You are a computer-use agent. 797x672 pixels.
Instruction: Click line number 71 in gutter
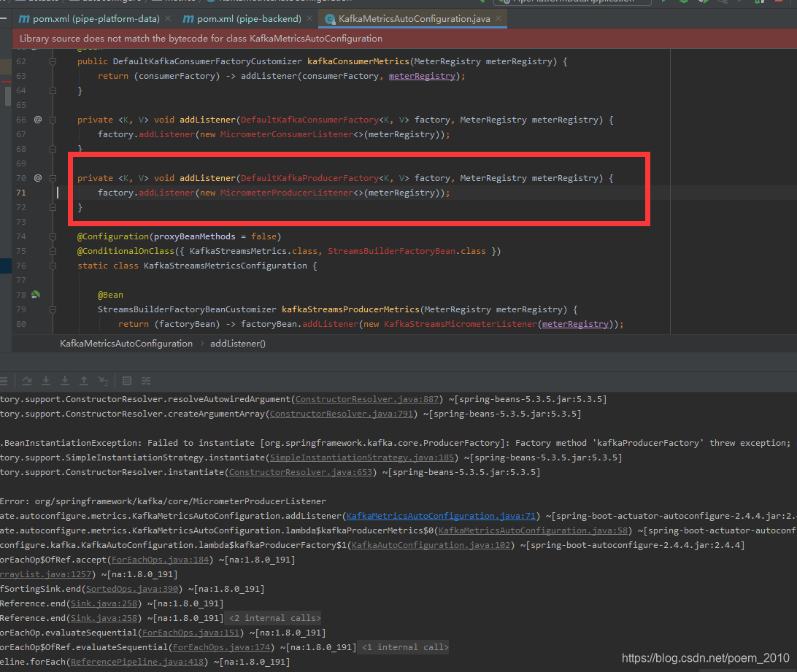21,193
